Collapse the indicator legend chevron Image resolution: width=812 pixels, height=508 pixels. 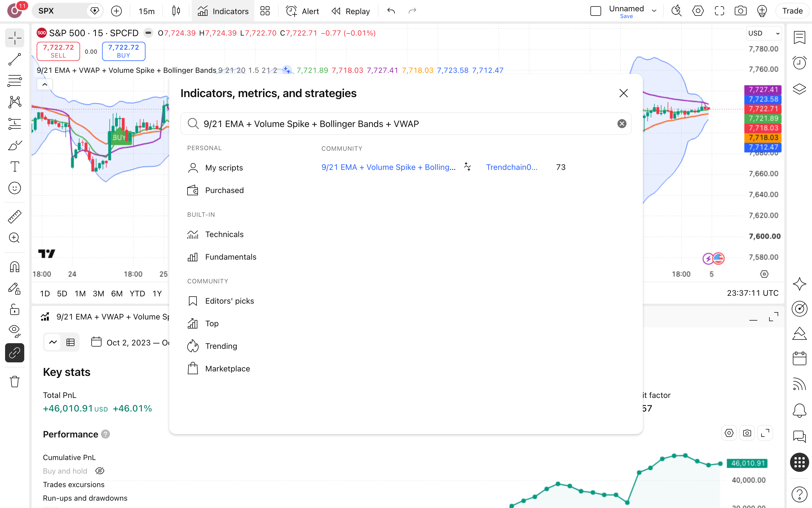coord(45,84)
